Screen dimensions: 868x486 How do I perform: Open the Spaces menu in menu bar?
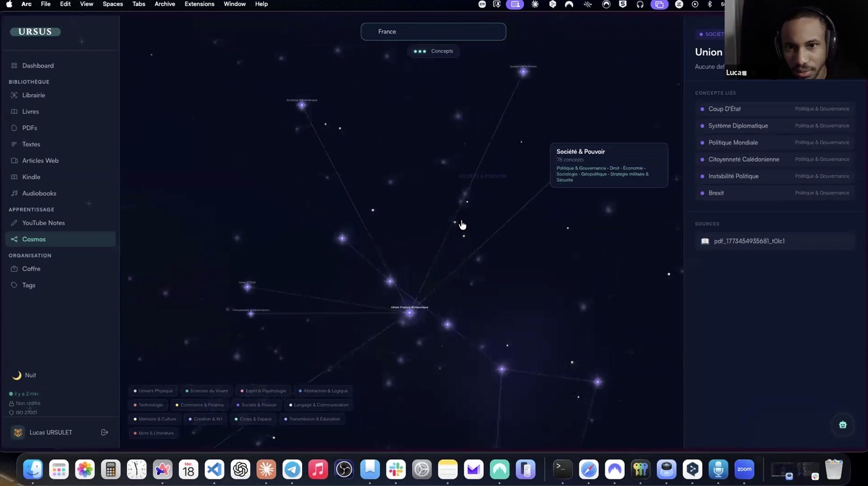112,4
